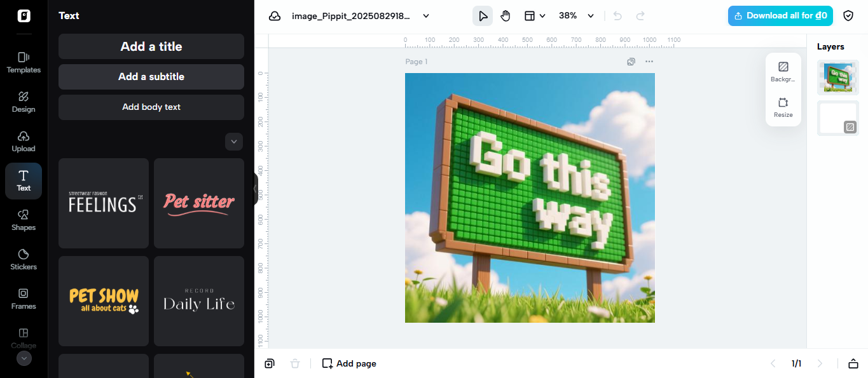868x378 pixels.
Task: Click the Go this way canvas image
Action: click(x=530, y=198)
